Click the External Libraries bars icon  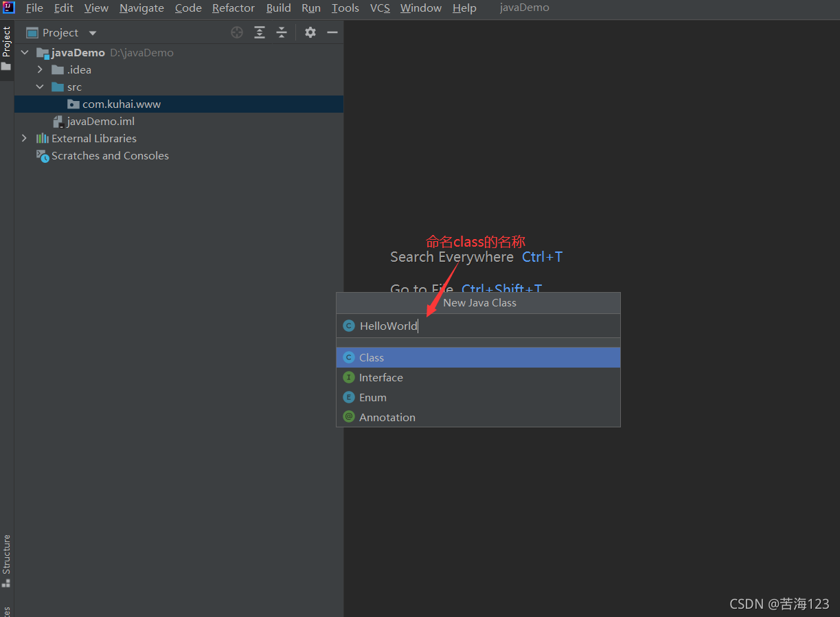[x=43, y=139]
